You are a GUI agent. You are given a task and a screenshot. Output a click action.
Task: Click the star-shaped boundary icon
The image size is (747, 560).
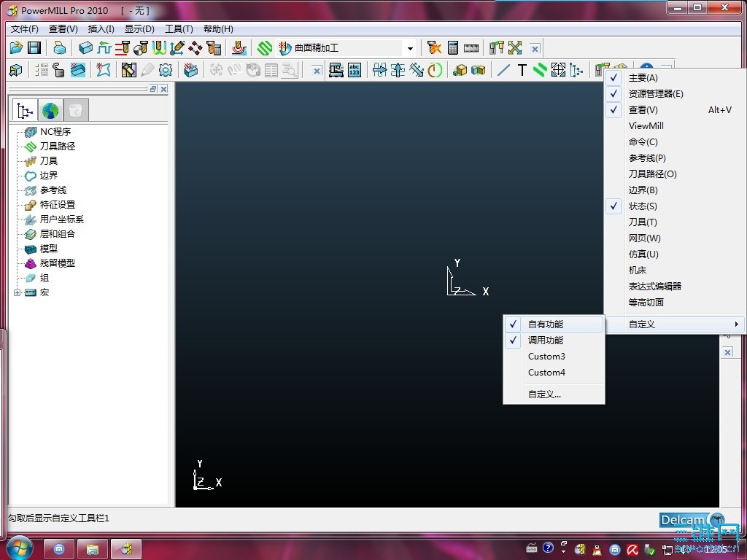click(x=104, y=71)
